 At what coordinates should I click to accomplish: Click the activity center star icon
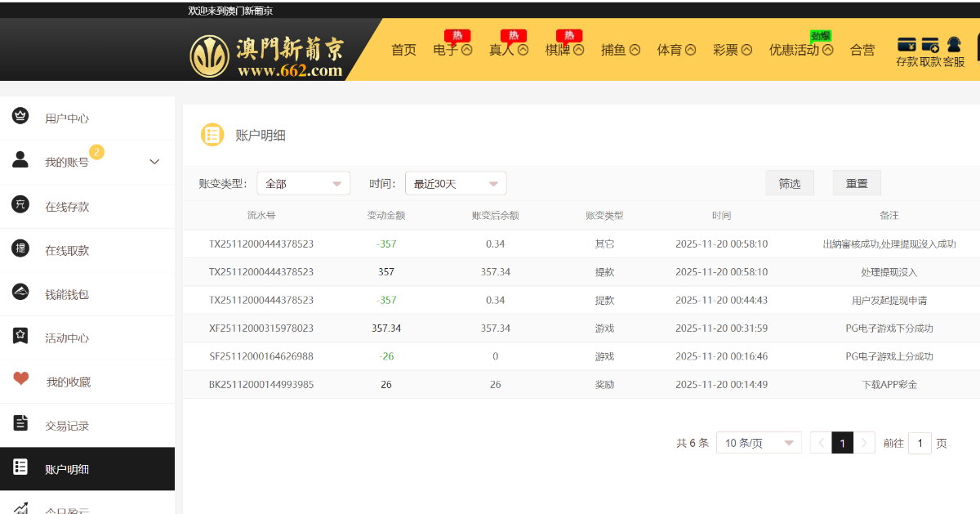click(x=20, y=336)
